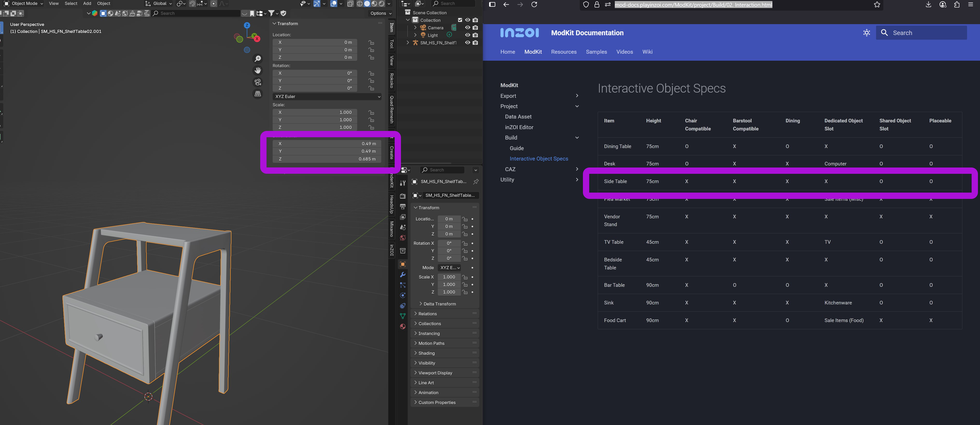The height and width of the screenshot is (425, 980).
Task: Toggle lock on Location X in sidebar
Action: click(x=371, y=42)
